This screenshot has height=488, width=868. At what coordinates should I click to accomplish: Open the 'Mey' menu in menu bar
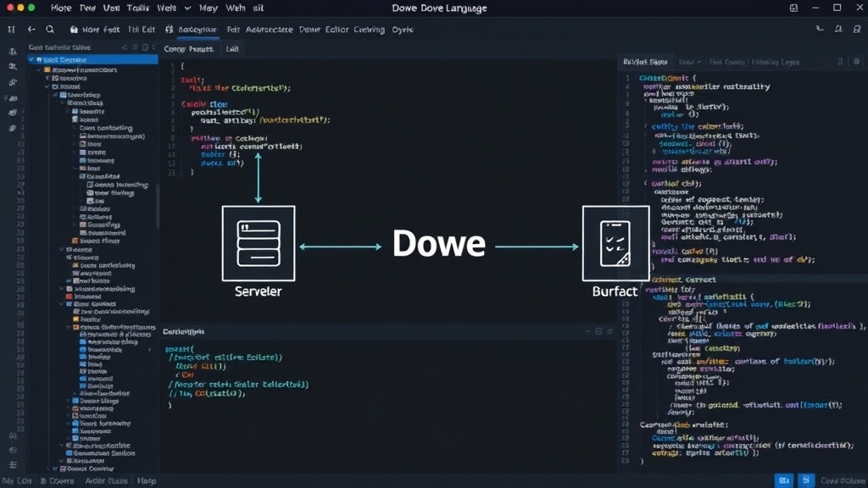tap(209, 8)
